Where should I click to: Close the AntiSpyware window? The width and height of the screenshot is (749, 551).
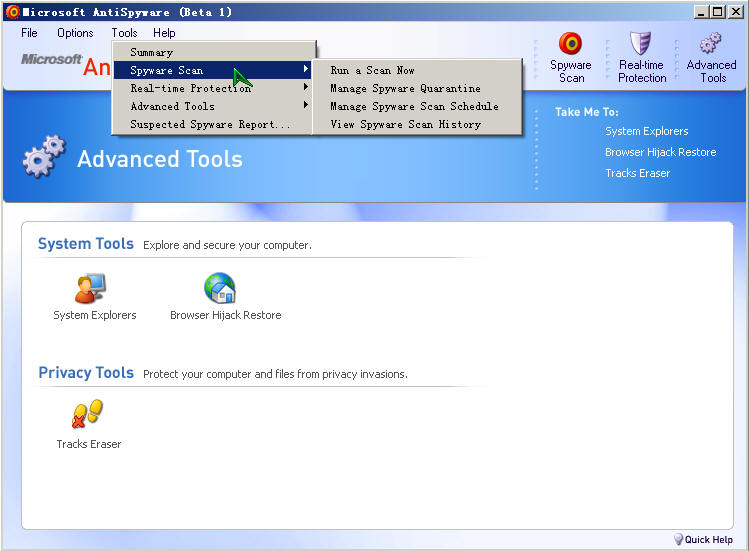[x=735, y=12]
